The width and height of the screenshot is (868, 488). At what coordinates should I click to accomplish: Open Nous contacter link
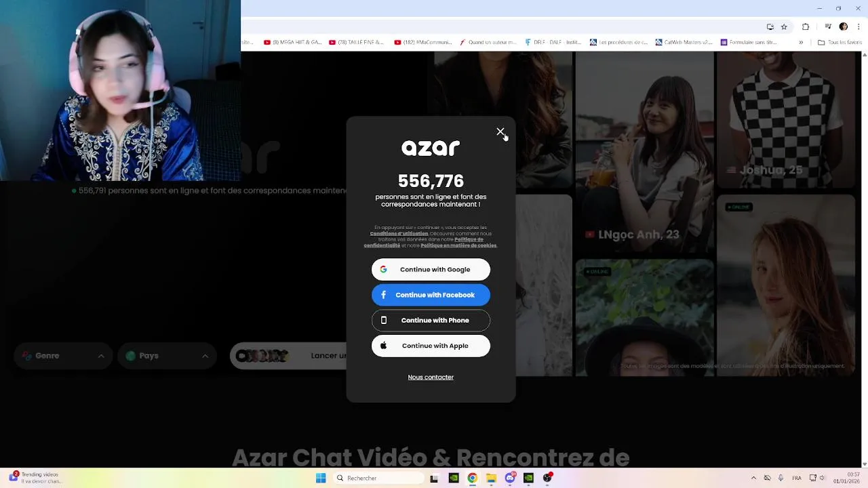click(x=431, y=377)
